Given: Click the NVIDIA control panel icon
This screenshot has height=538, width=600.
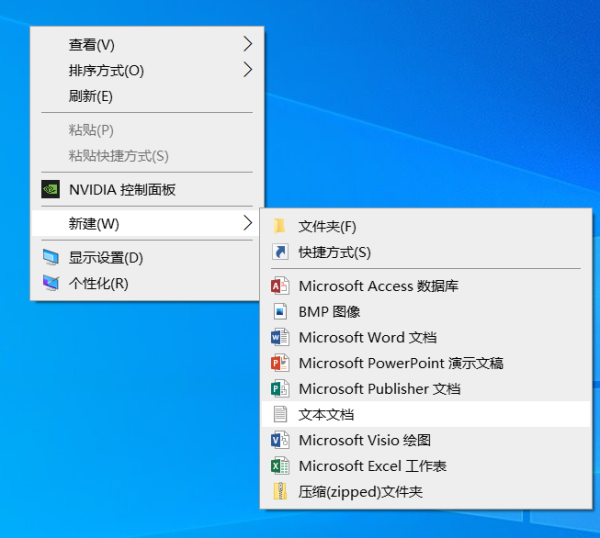Looking at the screenshot, I should (x=51, y=189).
